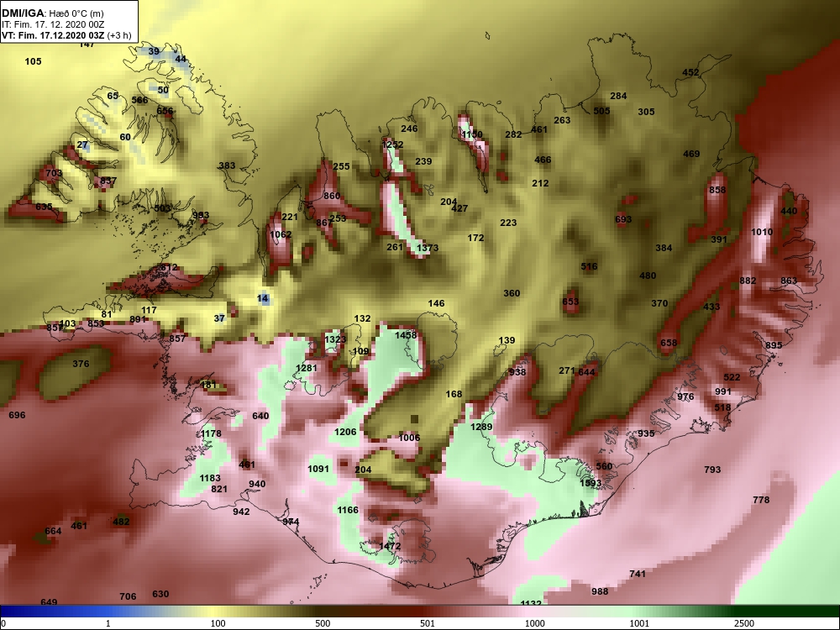840x630 pixels.
Task: Pick map value 1472
Action: (x=390, y=546)
